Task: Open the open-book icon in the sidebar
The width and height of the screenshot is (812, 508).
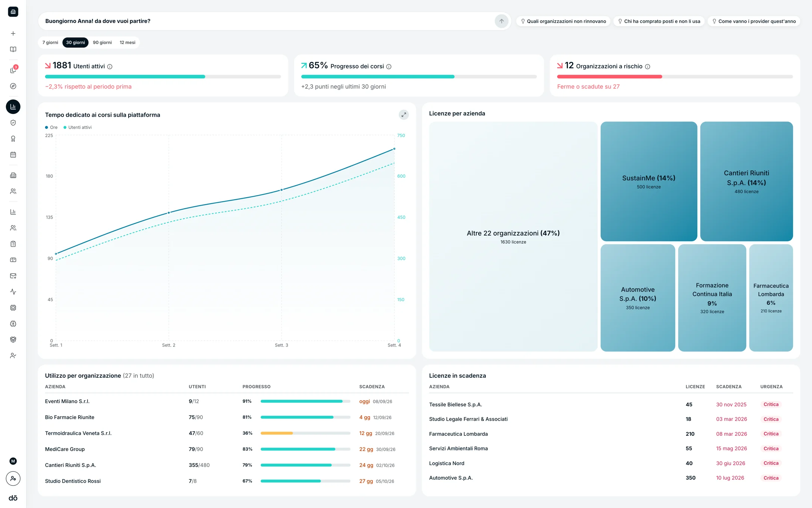Action: [x=13, y=49]
